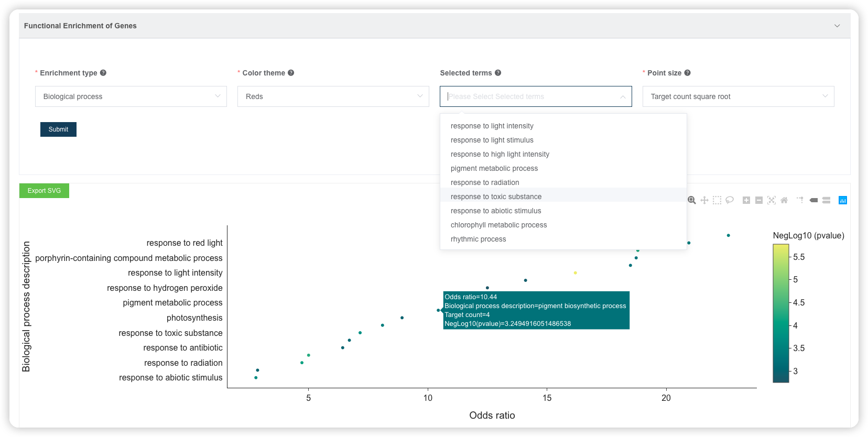Activate the Pan tool icon

point(704,200)
